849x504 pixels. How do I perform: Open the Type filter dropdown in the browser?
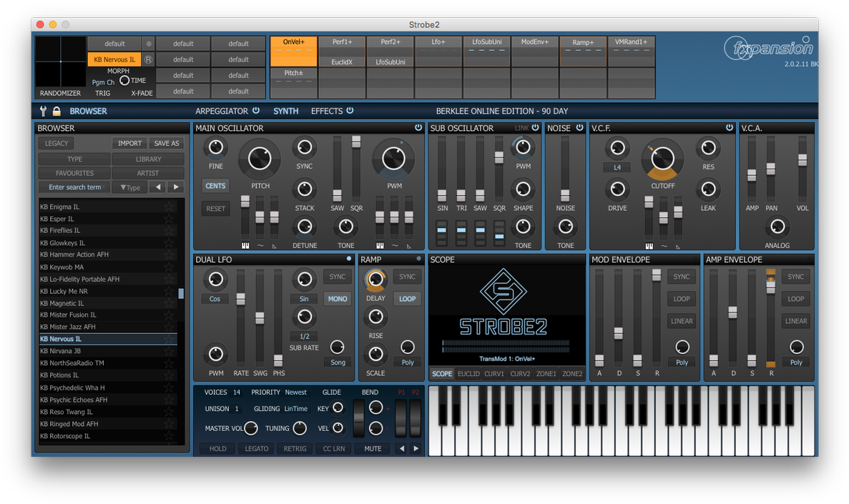coord(129,187)
